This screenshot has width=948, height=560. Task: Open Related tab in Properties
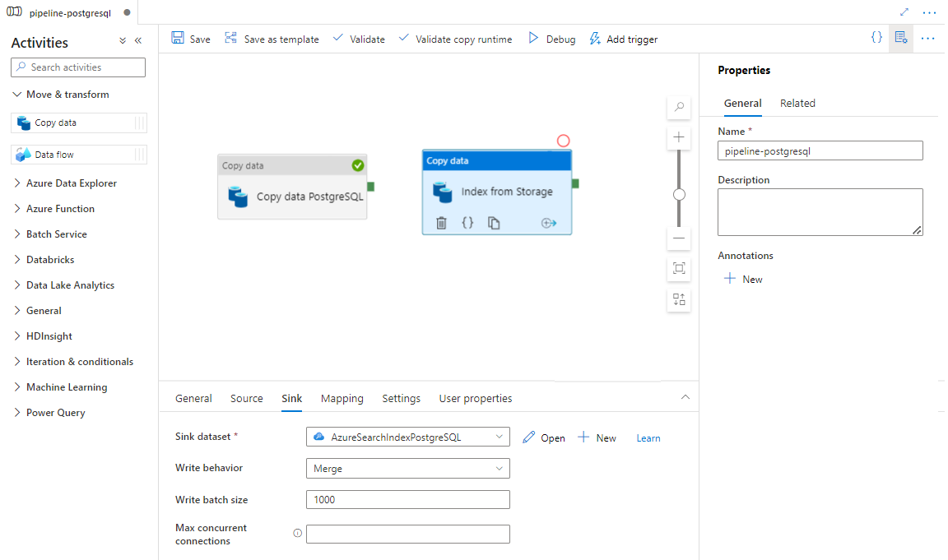[x=797, y=104]
